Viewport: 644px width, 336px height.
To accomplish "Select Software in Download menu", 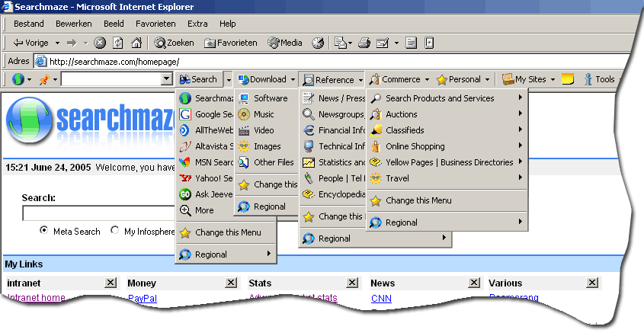I will (x=267, y=98).
